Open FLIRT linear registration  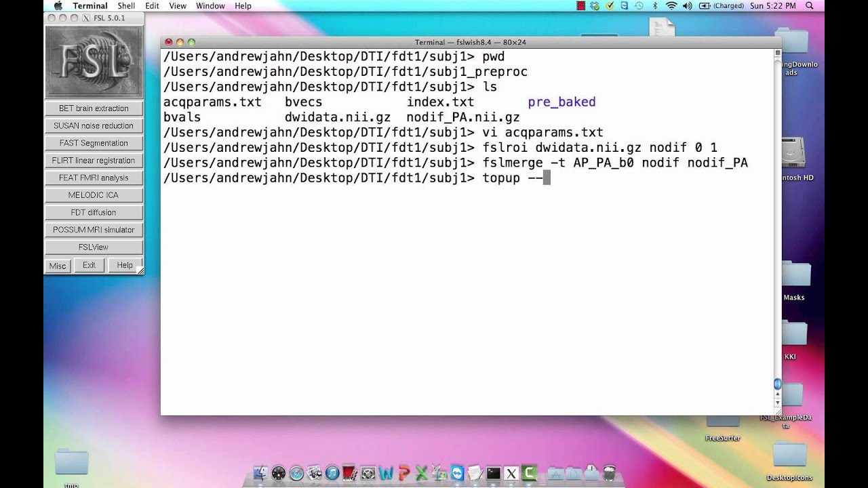(94, 161)
